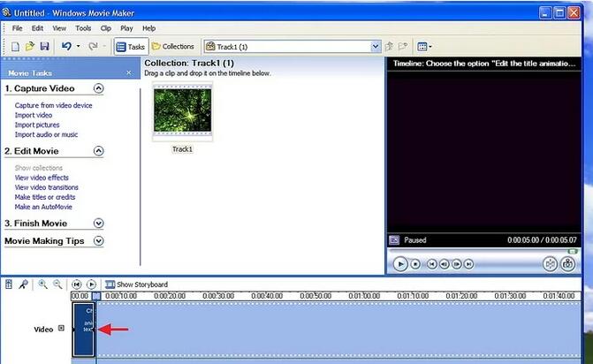Open the Tools menu
Viewport: 593px width, 364px height.
(x=83, y=28)
